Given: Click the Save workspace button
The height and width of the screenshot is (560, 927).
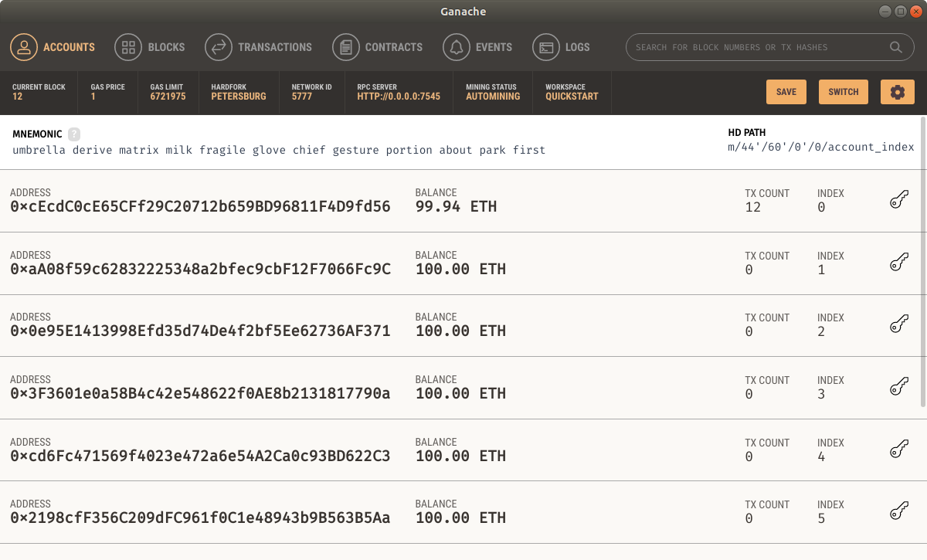Looking at the screenshot, I should [x=786, y=92].
